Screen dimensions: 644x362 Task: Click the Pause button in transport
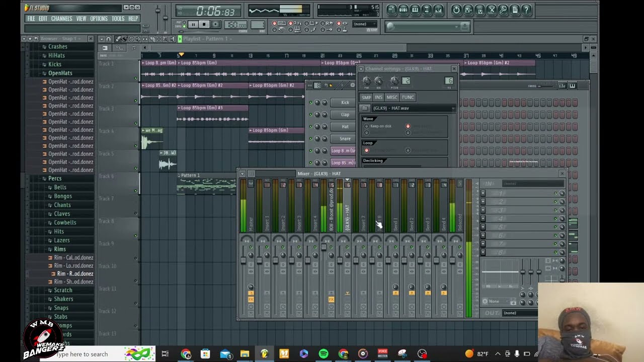[193, 24]
